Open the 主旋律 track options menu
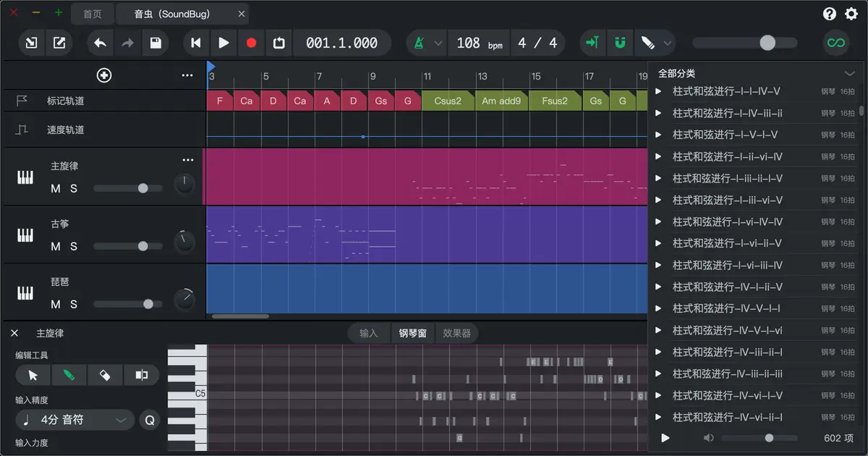868x456 pixels. [x=188, y=160]
